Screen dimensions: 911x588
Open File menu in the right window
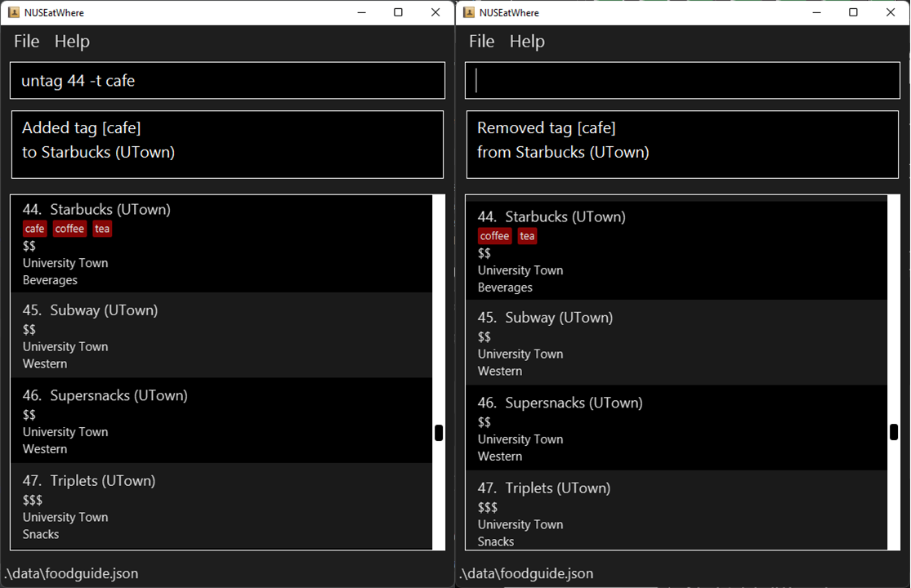coord(481,41)
